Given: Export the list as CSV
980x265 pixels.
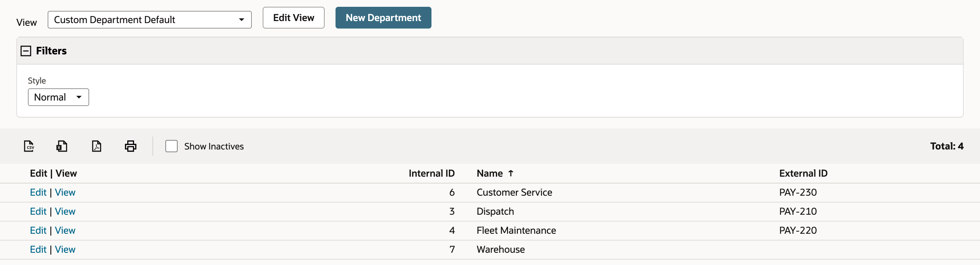Looking at the screenshot, I should (x=29, y=146).
